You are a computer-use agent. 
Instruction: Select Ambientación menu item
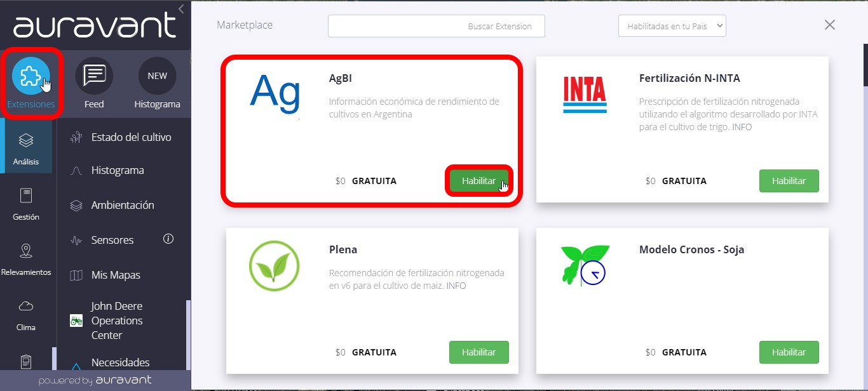124,205
